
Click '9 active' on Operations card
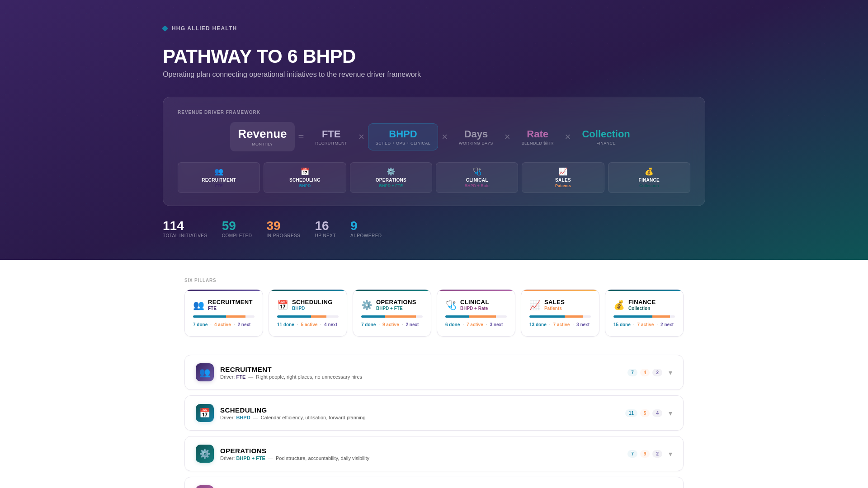[391, 325]
